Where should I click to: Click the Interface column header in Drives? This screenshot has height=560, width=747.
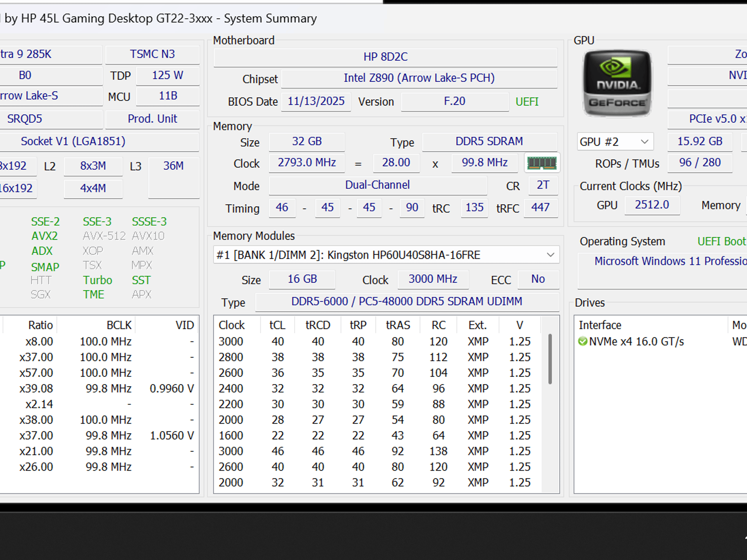(651, 325)
